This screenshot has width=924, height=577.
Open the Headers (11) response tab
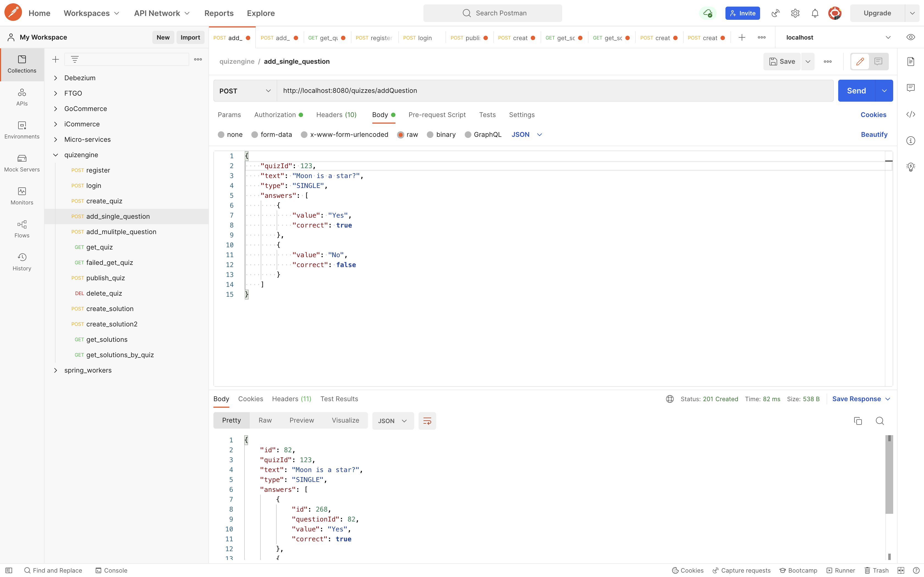click(x=291, y=399)
